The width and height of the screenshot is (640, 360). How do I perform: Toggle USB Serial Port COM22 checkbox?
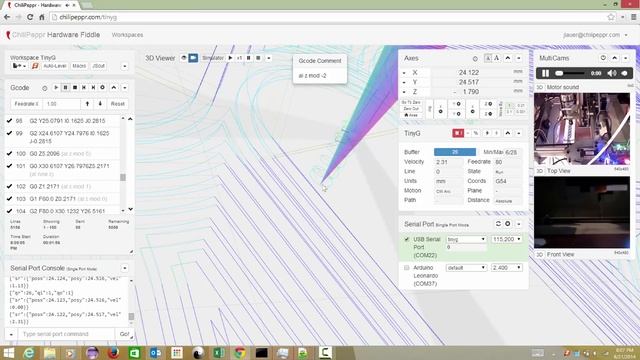[x=407, y=239]
